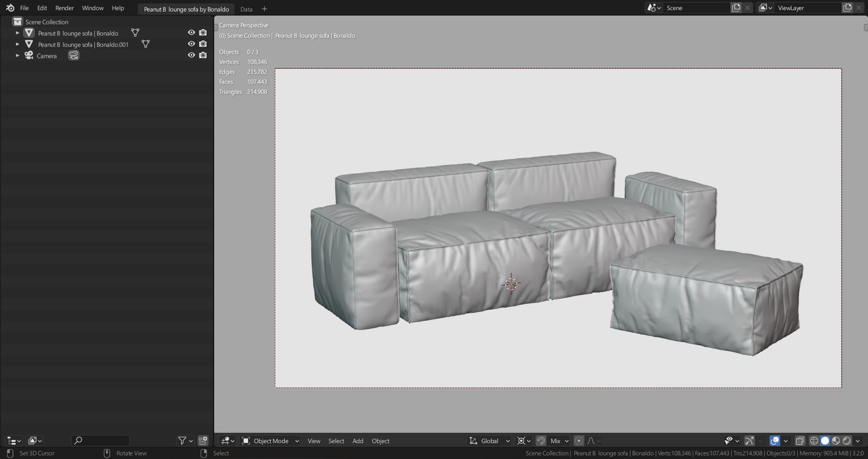Open the pivot point dropdown
Screen dimensions: 868x459
tap(524, 440)
